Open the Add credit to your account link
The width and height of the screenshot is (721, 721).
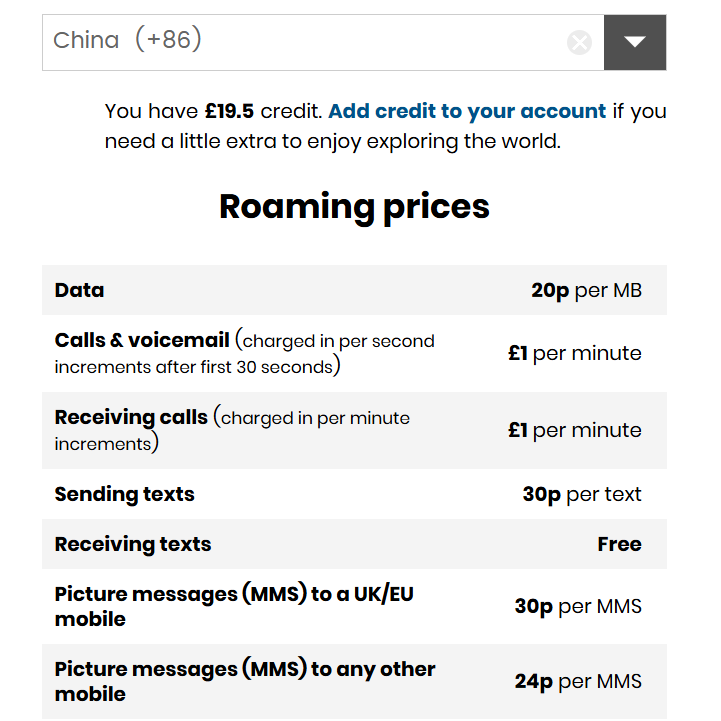(x=467, y=111)
